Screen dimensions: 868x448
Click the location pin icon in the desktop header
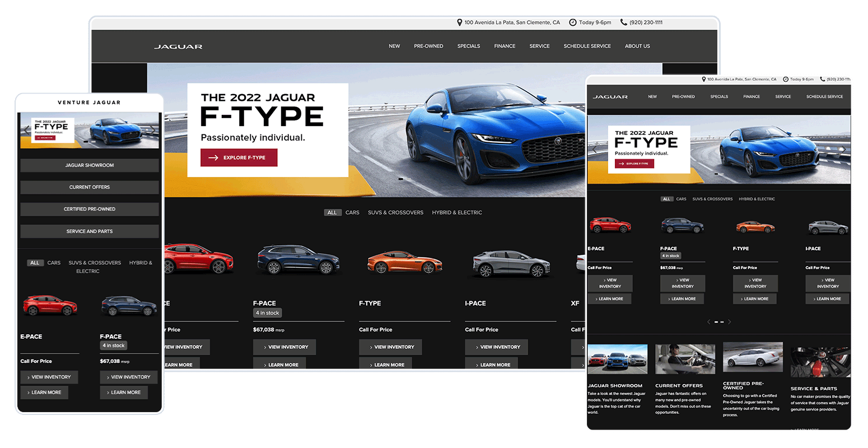460,22
